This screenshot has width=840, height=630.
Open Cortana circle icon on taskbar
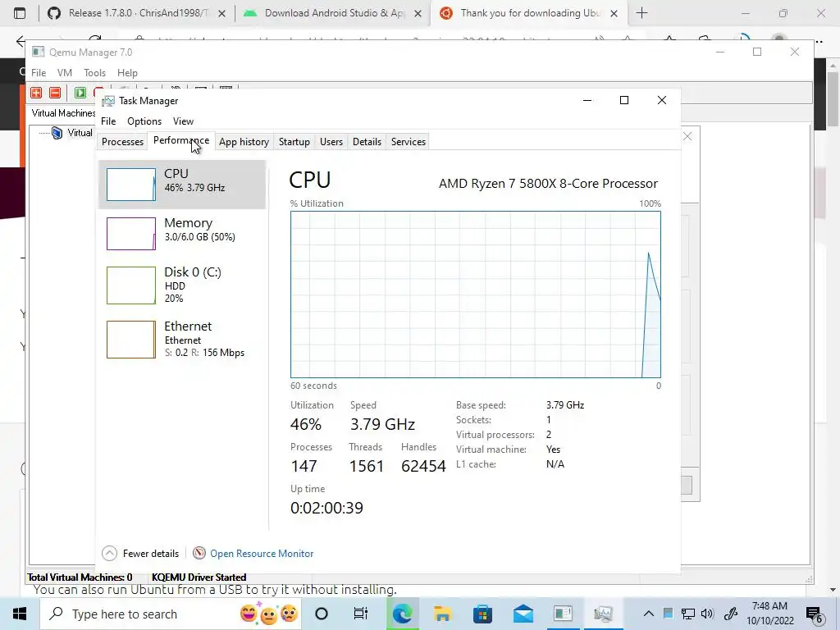[x=322, y=614]
